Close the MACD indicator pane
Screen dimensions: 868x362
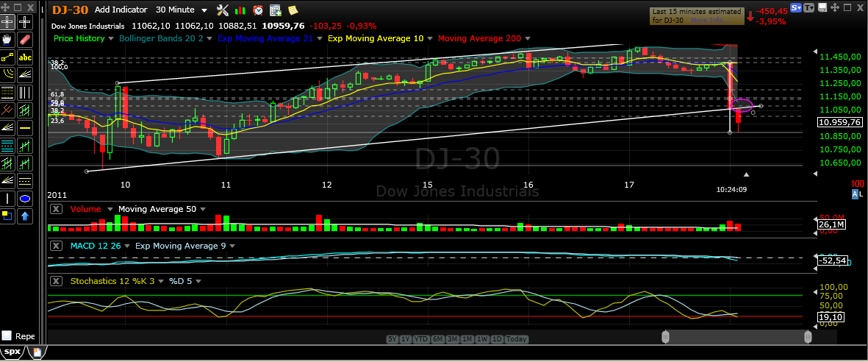click(56, 246)
